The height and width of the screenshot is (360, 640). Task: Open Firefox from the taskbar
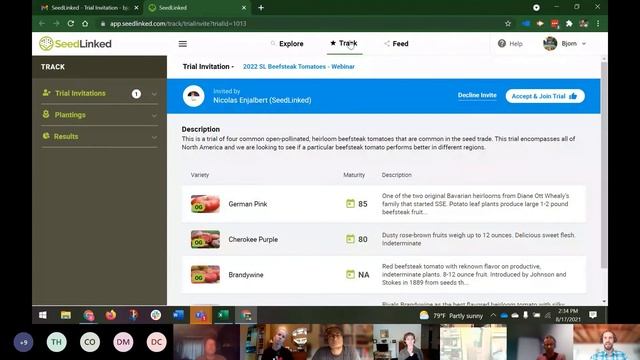coord(111,315)
